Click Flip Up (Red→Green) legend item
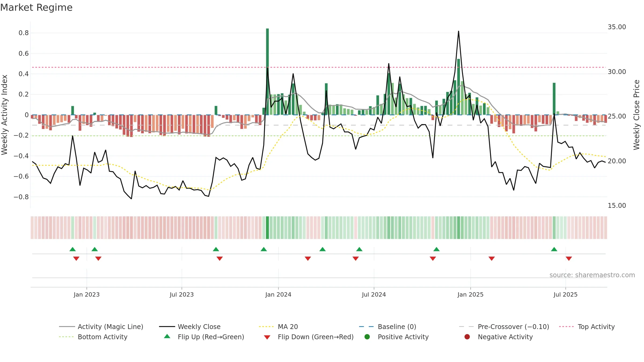The height and width of the screenshot is (362, 644). (204, 337)
